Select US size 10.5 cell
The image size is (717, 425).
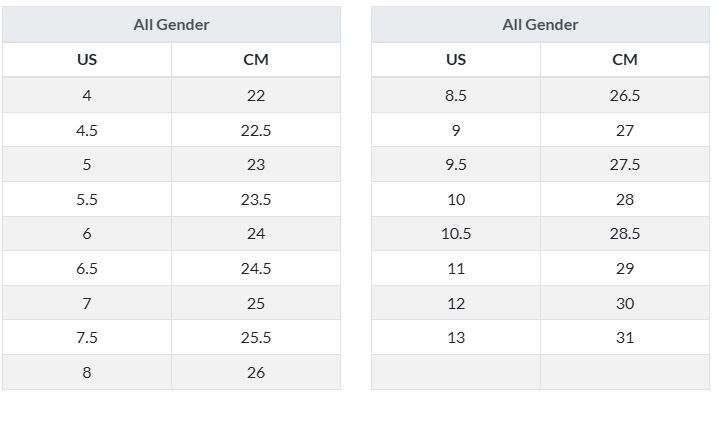tap(456, 234)
